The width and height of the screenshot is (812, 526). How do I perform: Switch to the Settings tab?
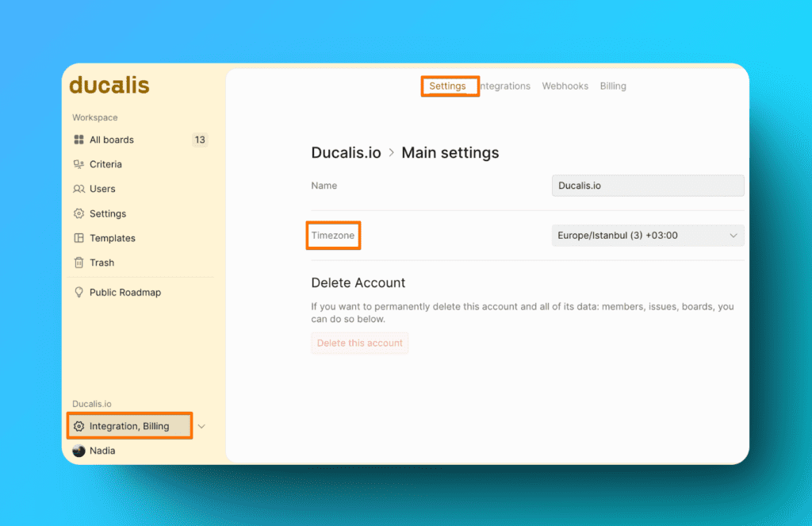click(447, 86)
